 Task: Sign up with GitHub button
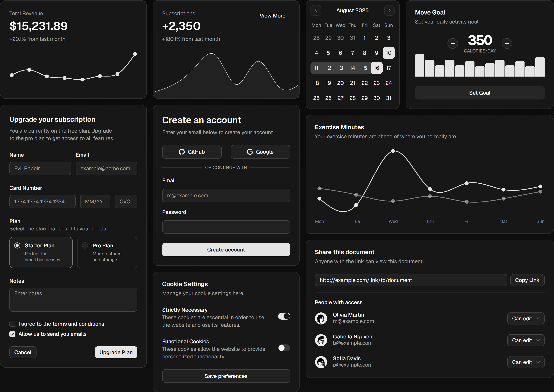(x=192, y=152)
